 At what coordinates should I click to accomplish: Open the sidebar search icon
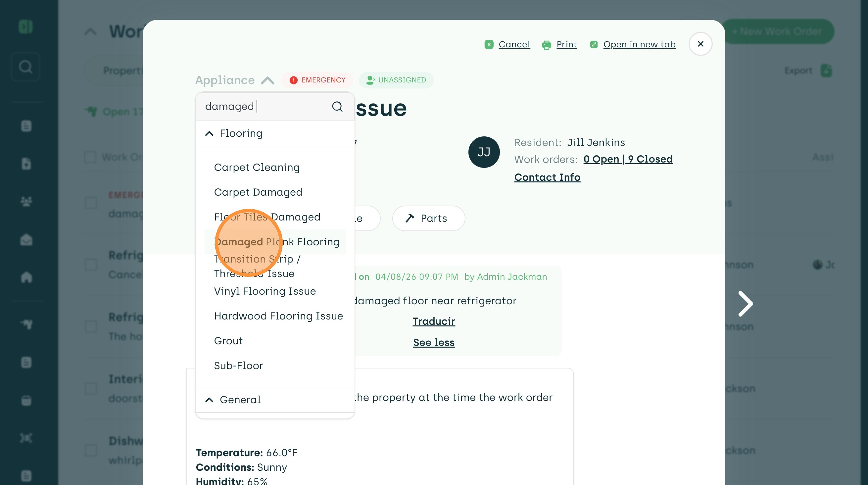click(25, 67)
